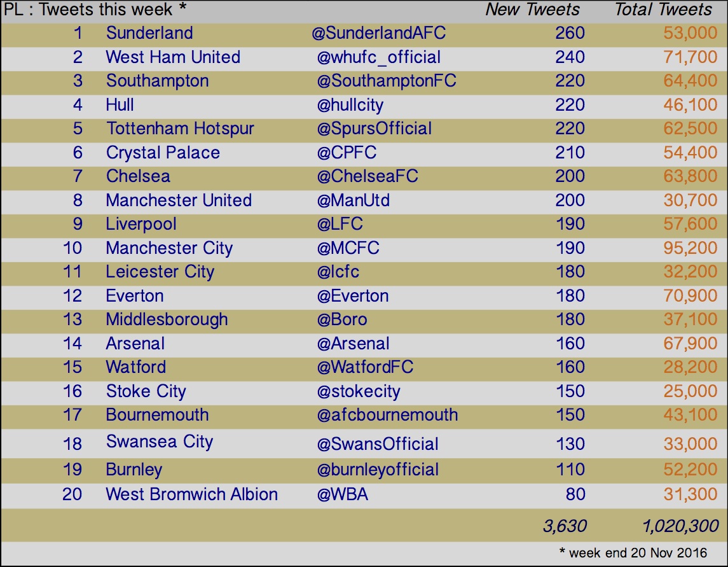Select the Everton team name

[135, 295]
